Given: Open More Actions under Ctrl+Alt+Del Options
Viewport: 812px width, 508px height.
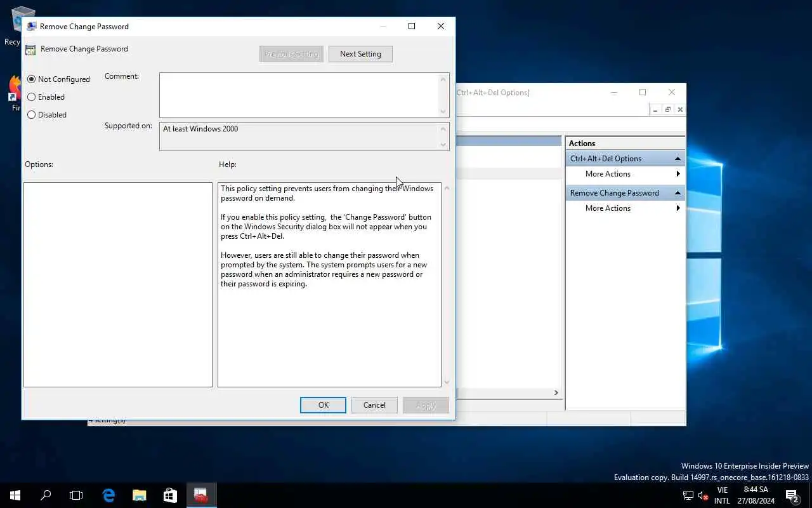Looking at the screenshot, I should pos(625,174).
